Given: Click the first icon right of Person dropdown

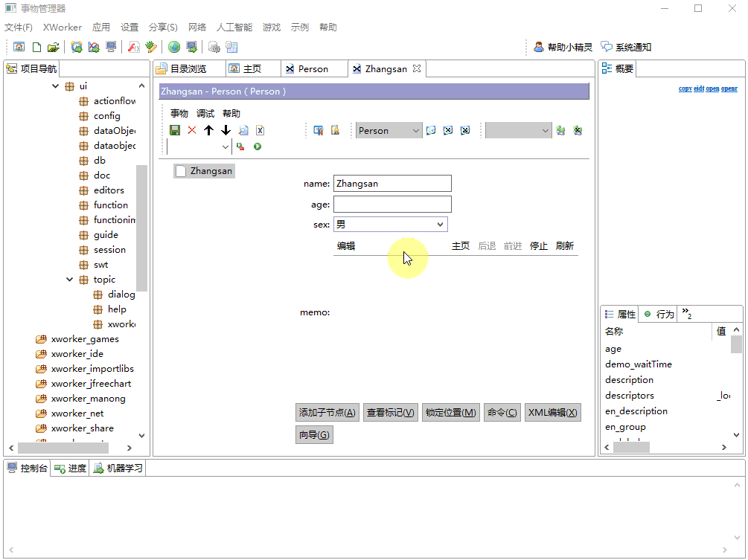Looking at the screenshot, I should click(431, 130).
